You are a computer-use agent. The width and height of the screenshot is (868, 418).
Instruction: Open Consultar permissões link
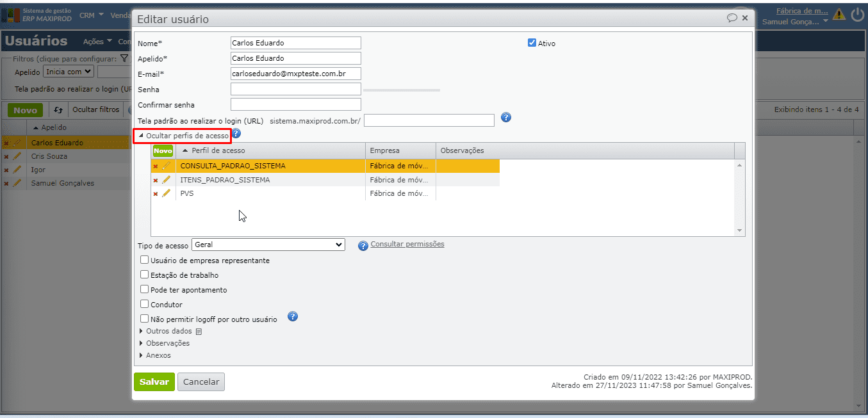[407, 244]
